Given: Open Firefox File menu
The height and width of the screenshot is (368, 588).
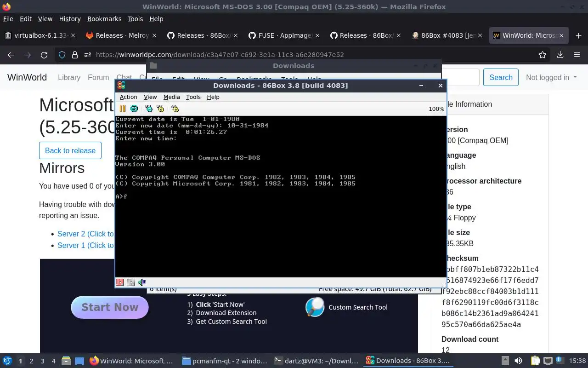Looking at the screenshot, I should [8, 19].
